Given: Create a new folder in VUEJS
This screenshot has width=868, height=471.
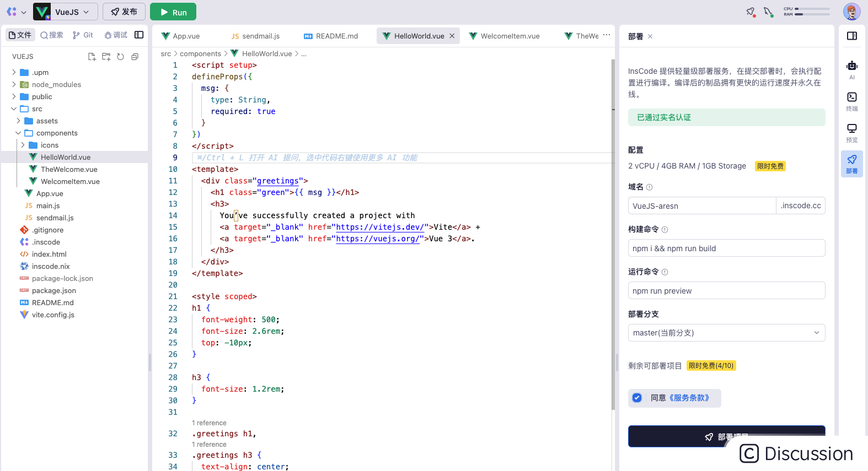Looking at the screenshot, I should click(x=106, y=57).
